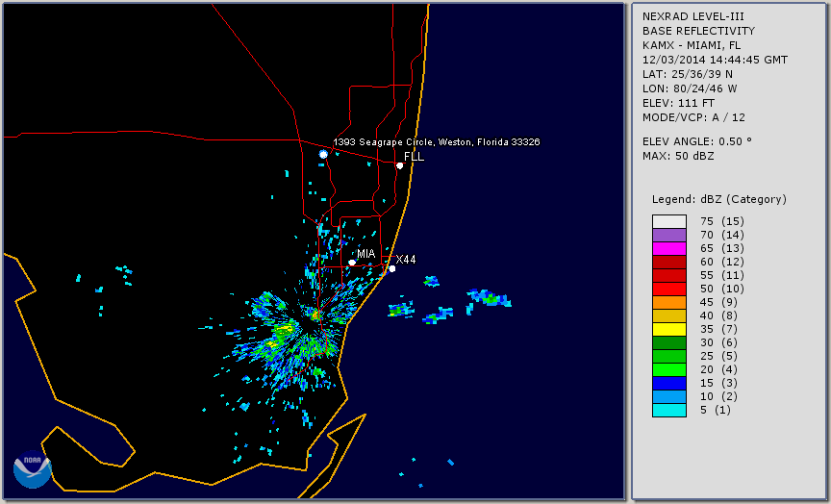831x504 pixels.
Task: Click the 'ELEV: 111 FT' text
Action: 678,103
